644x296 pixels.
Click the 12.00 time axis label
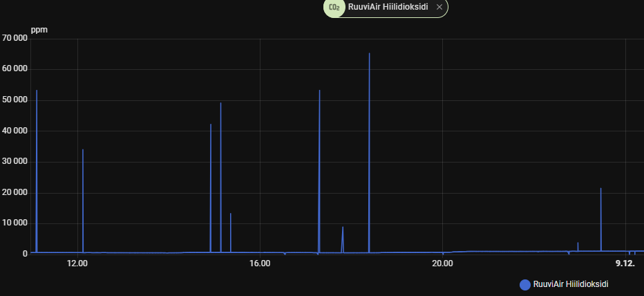77,263
